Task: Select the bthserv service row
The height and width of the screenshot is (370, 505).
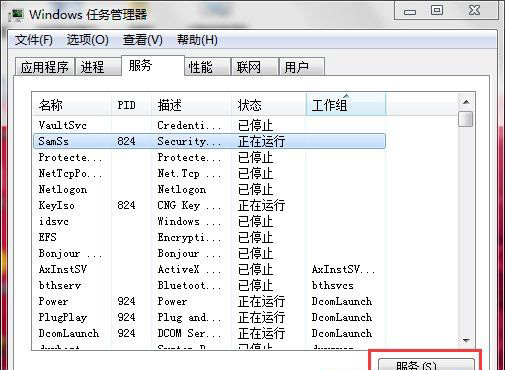Action: (x=209, y=285)
